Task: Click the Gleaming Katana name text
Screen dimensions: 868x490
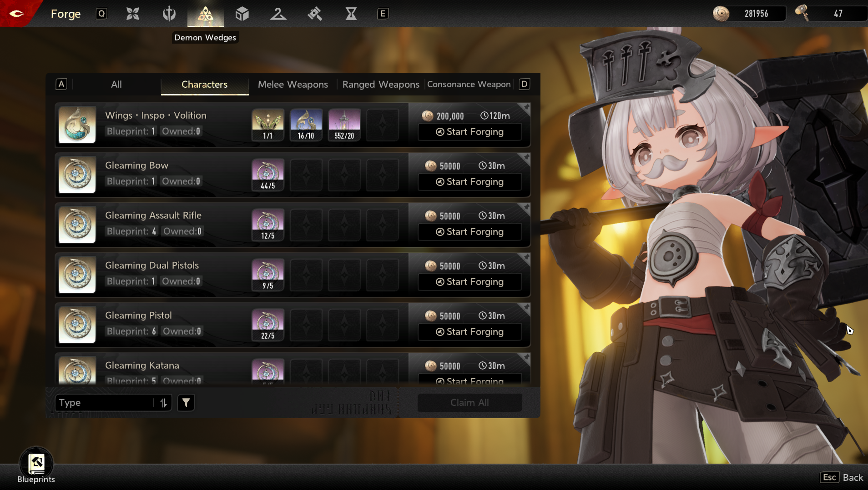Action: [x=142, y=365]
